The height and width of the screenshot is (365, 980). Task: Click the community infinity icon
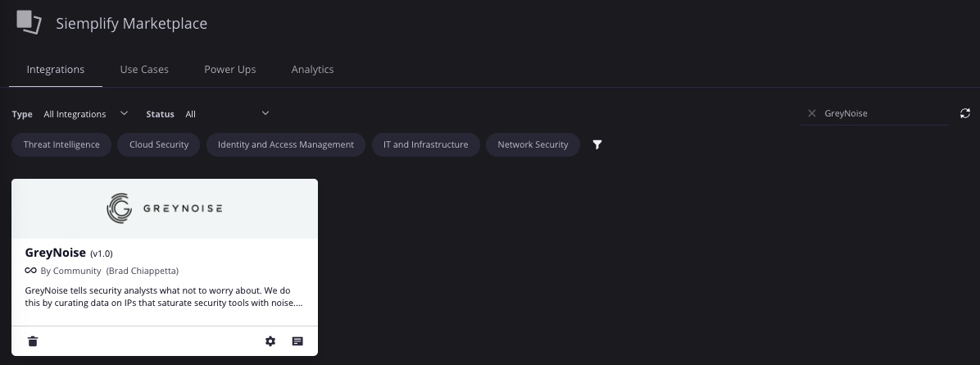coord(30,271)
